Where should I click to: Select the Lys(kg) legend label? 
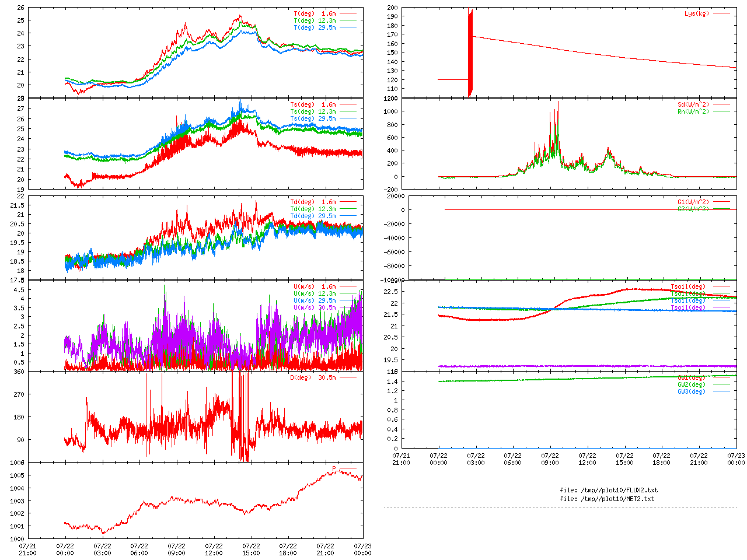(x=697, y=13)
